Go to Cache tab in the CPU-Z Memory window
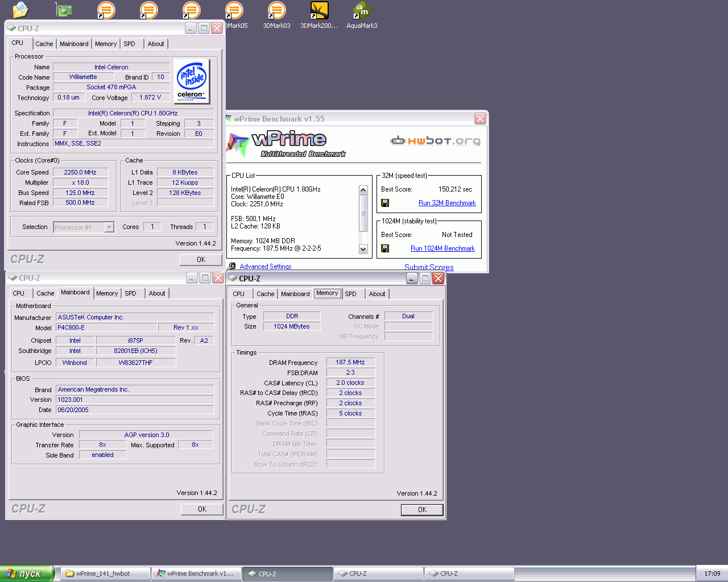The width and height of the screenshot is (728, 582). (x=266, y=294)
